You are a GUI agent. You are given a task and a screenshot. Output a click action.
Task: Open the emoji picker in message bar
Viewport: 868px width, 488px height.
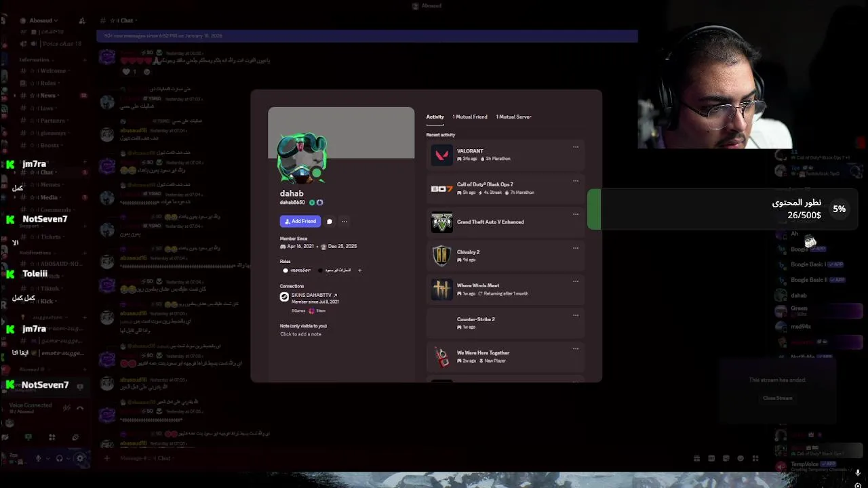pos(741,458)
